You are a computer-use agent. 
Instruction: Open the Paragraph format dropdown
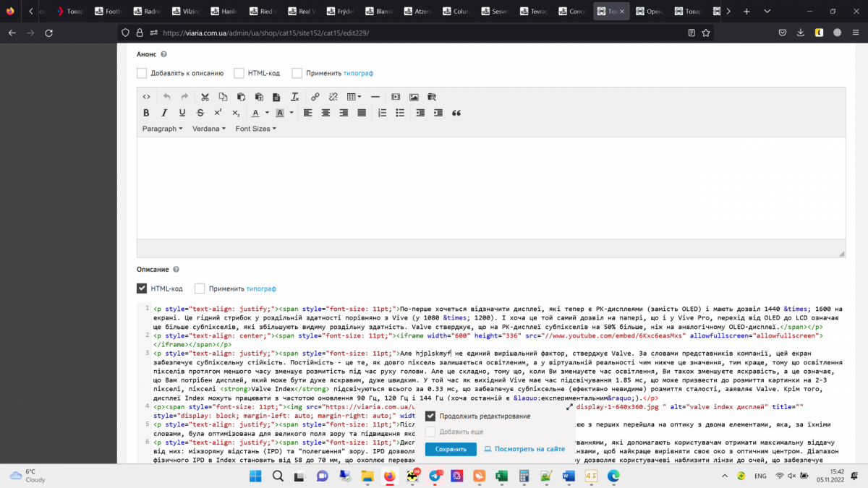pos(163,129)
